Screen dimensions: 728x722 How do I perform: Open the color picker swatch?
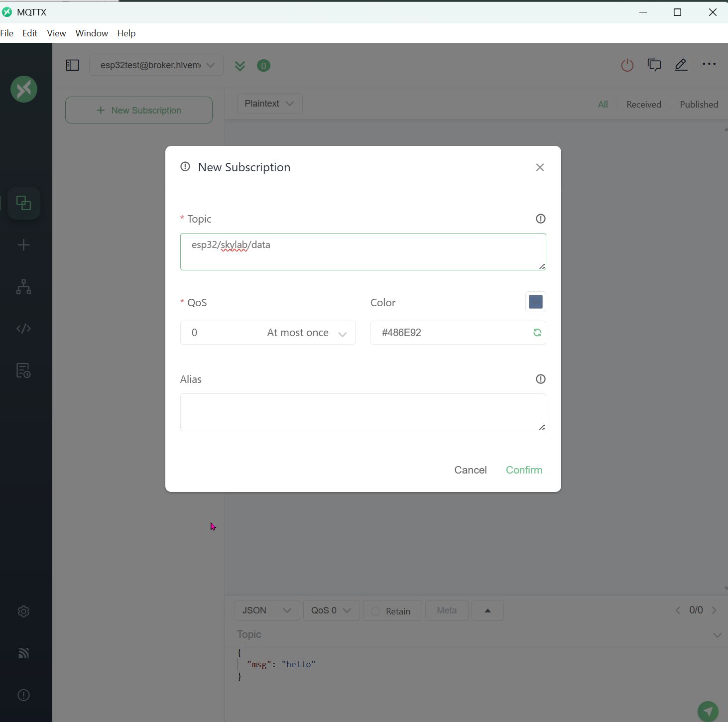pyautogui.click(x=536, y=302)
